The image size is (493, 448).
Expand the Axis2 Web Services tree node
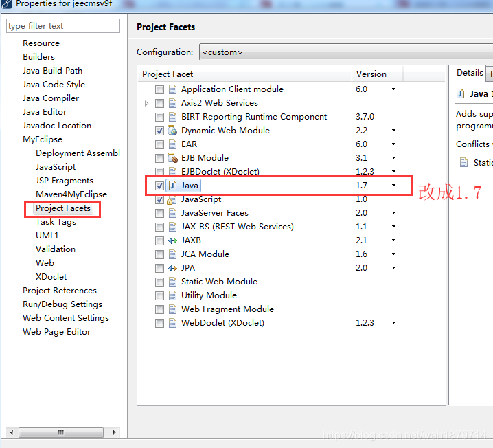click(x=146, y=103)
